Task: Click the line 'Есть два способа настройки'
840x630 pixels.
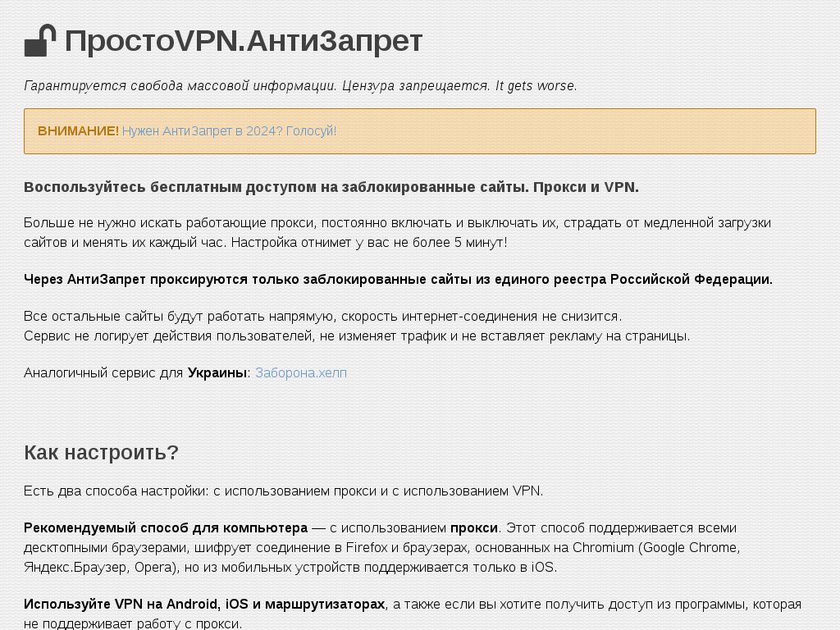Action: (283, 491)
